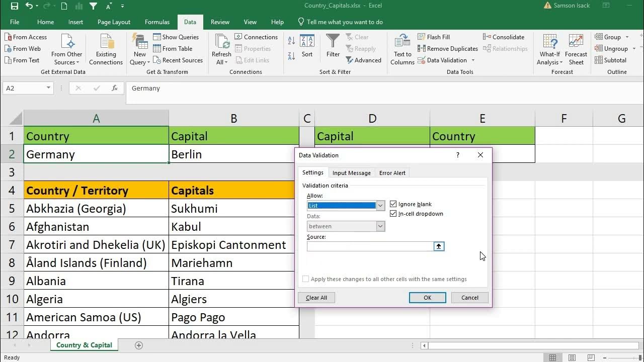Click the Clear All button
Screen dimensions: 644x362
pos(316,298)
